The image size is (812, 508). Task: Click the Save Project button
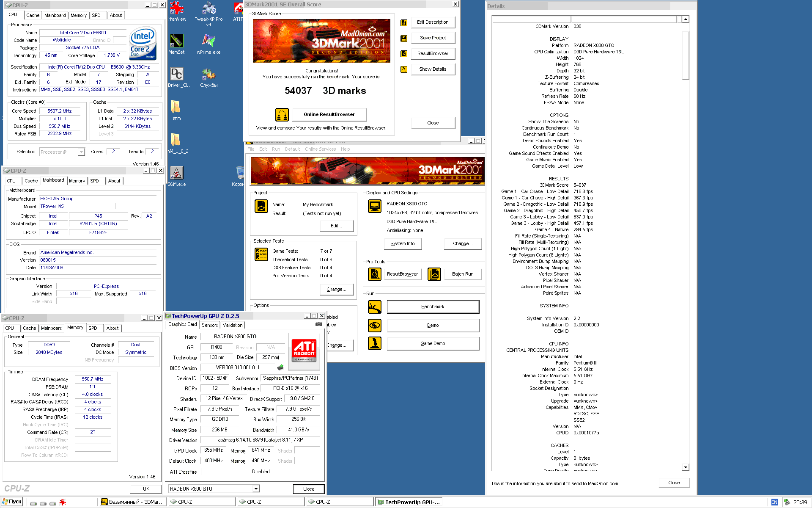[x=433, y=38]
